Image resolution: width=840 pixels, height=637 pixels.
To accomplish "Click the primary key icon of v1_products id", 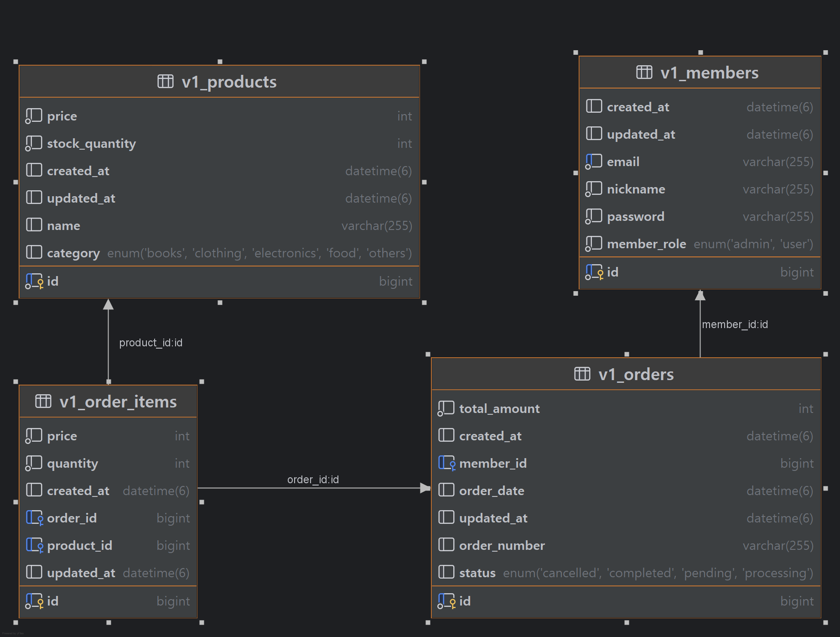I will tap(34, 281).
